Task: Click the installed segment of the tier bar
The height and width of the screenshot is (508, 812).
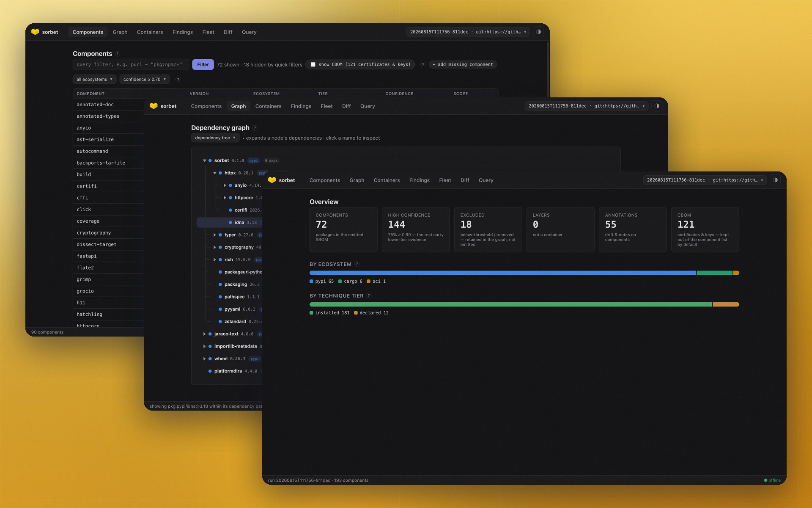Action: click(x=511, y=304)
